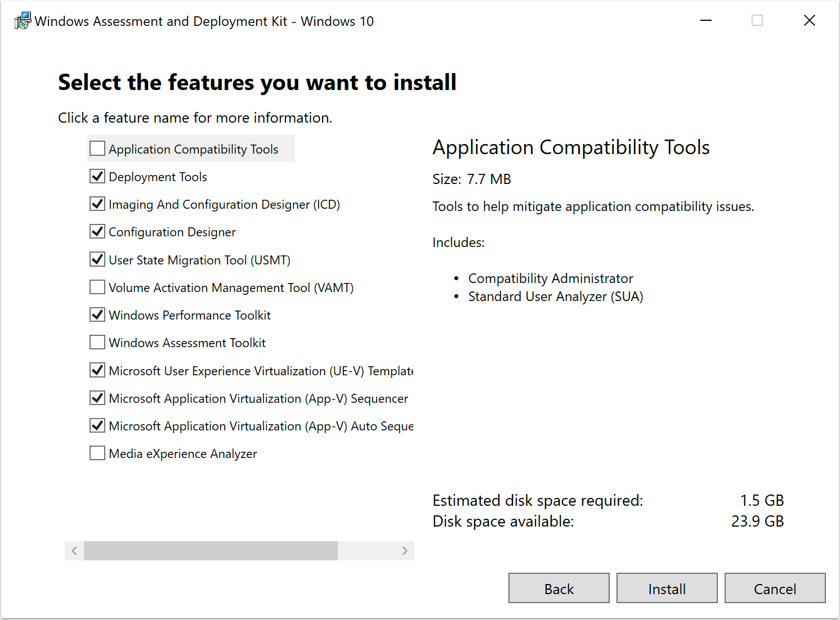Viewport: 840px width, 620px height.
Task: Click the Back button
Action: point(558,588)
